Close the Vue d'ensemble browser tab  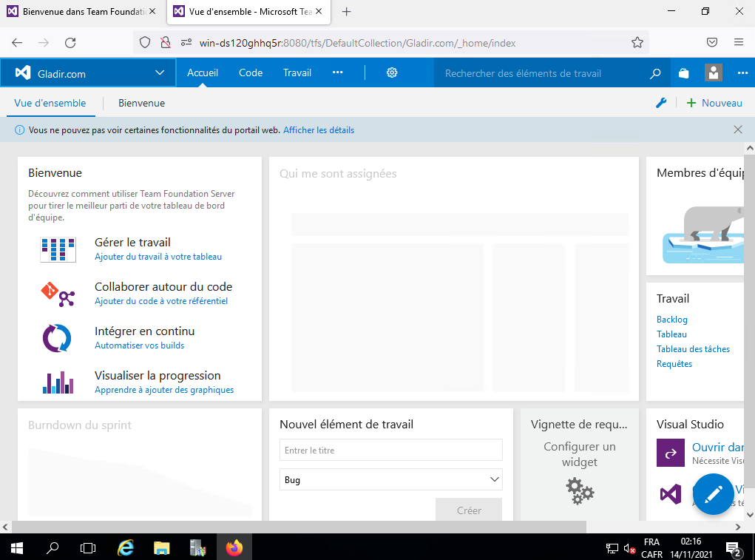click(319, 12)
